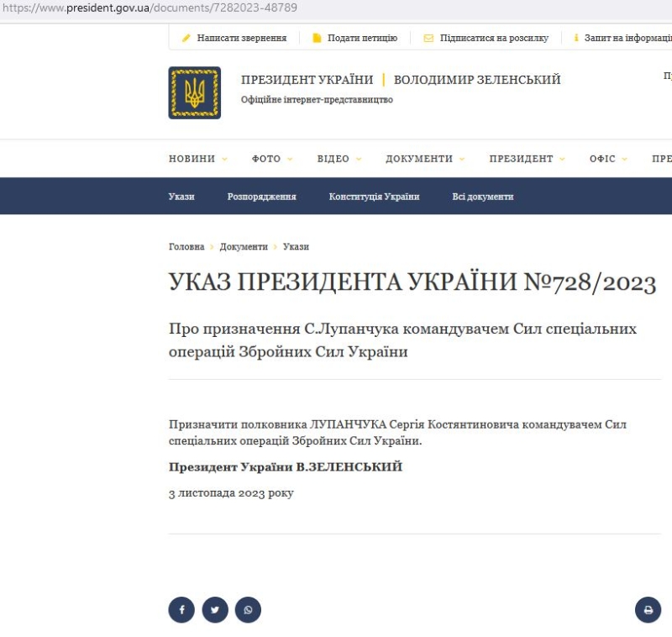Share the decree on Facebook
The height and width of the screenshot is (637, 672).
[x=181, y=609]
